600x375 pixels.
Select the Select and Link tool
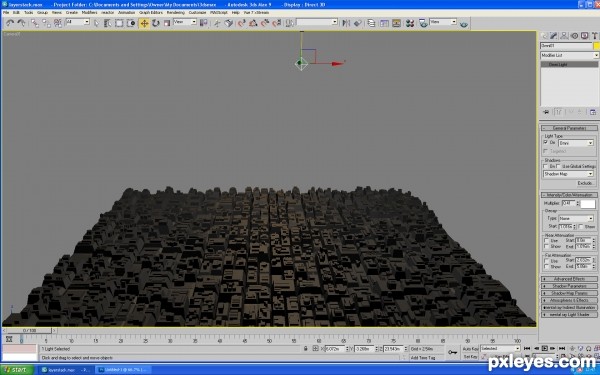click(35, 23)
